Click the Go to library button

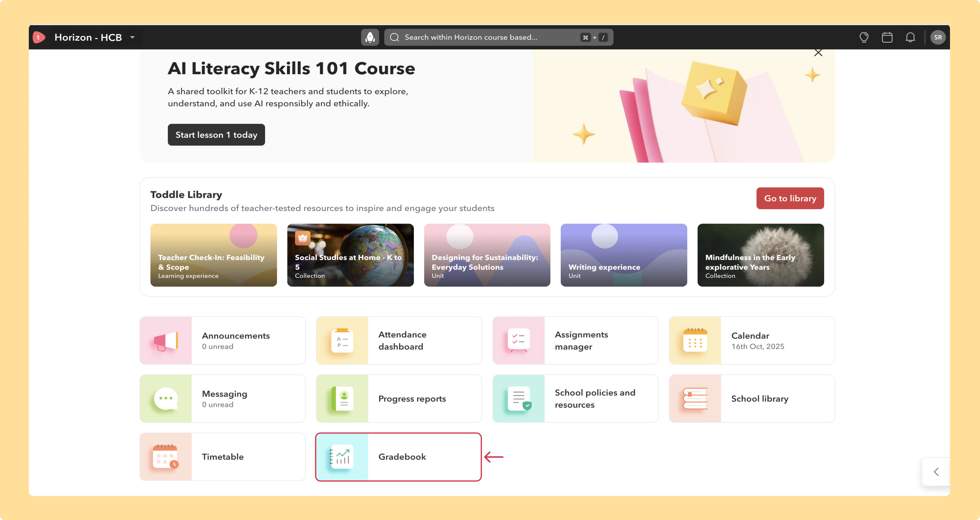coord(790,198)
